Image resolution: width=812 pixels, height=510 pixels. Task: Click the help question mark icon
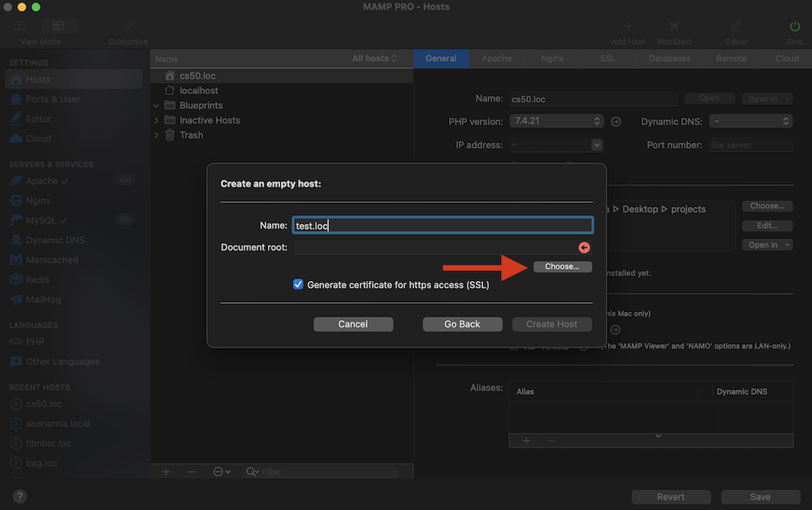[19, 496]
